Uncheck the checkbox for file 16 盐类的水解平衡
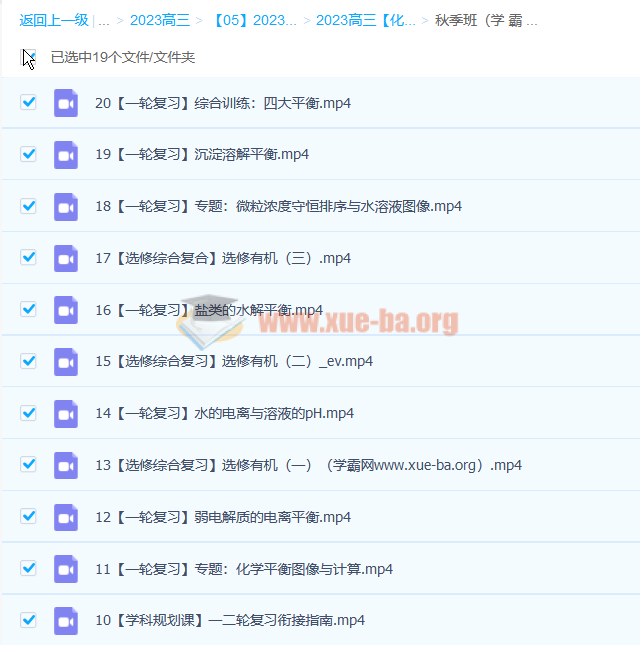The width and height of the screenshot is (640, 645). [x=29, y=309]
